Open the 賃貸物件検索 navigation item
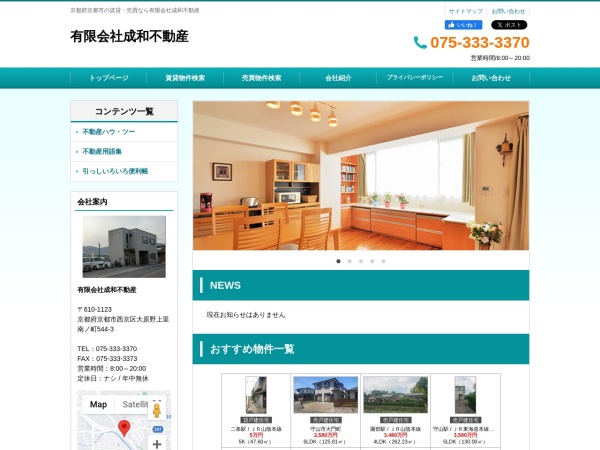This screenshot has width=600, height=450. click(185, 78)
